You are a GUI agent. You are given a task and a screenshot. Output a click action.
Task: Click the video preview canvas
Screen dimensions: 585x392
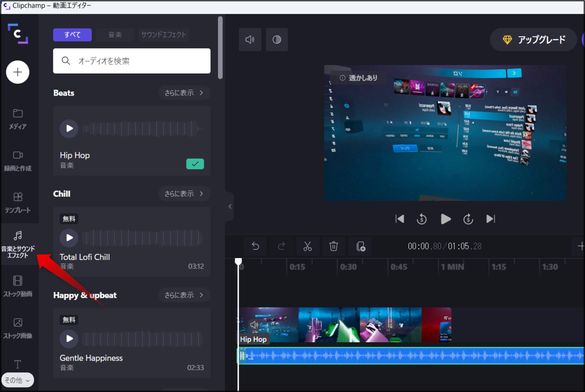point(445,133)
